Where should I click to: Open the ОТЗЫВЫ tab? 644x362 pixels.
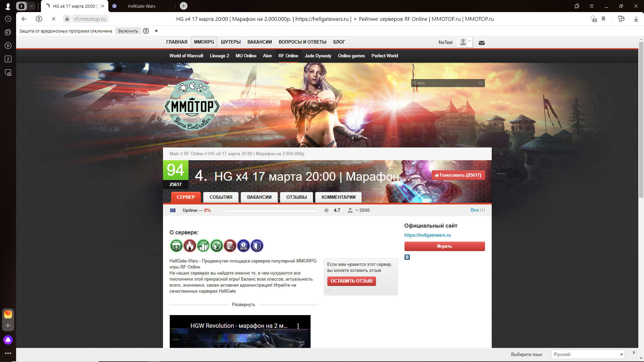point(297,197)
